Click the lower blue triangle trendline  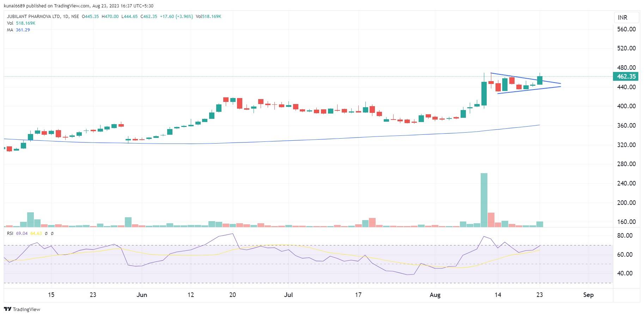(529, 90)
